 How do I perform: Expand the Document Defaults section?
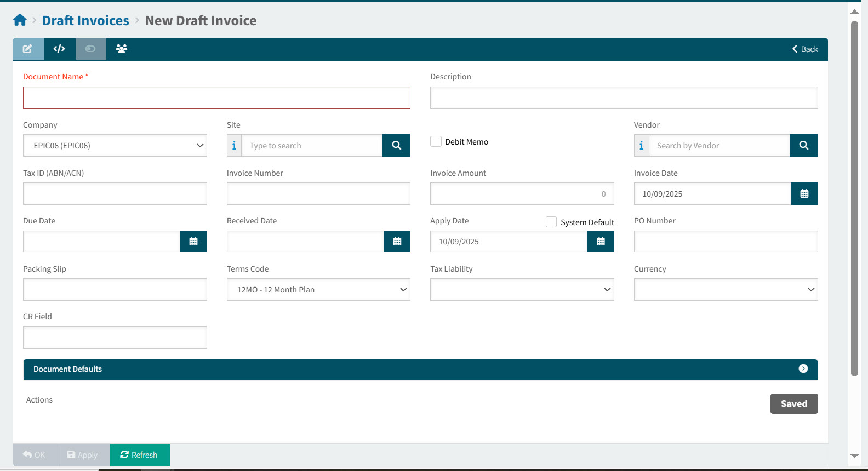coord(803,369)
